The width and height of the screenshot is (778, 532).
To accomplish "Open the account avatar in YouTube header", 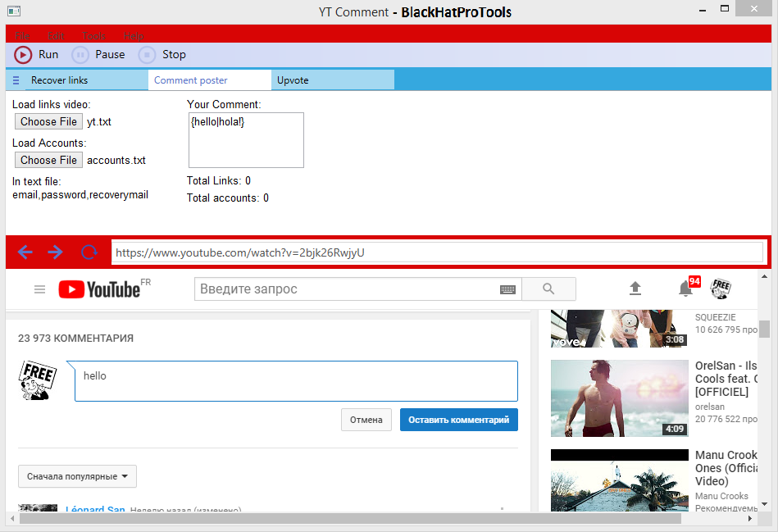I will pos(721,289).
